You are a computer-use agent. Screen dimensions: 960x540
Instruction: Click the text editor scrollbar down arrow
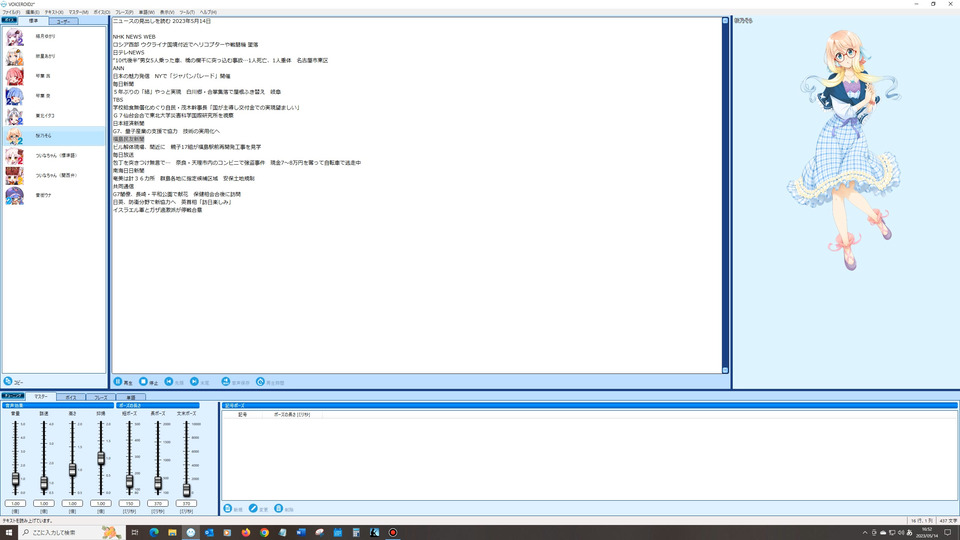[726, 370]
